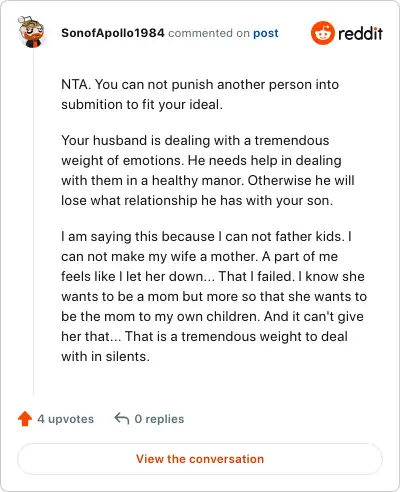This screenshot has width=400, height=492.
Task: Click the final line "with in silents."
Action: click(x=105, y=357)
